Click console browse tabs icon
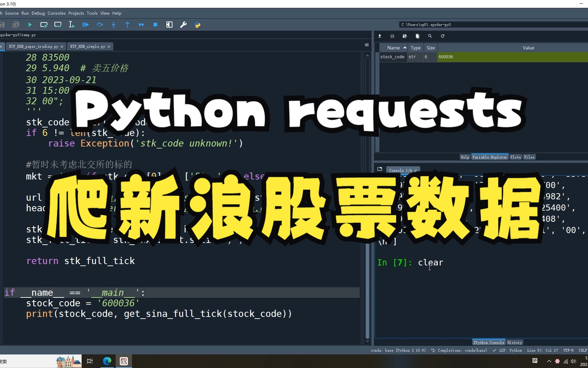This screenshot has width=588, height=368. 380,169
